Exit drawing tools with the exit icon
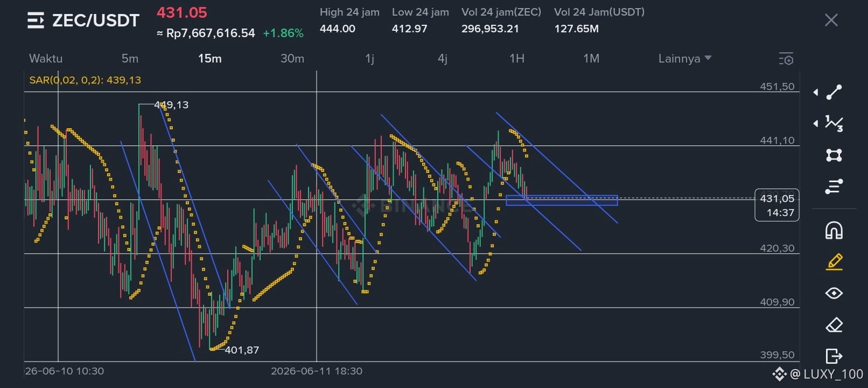Image resolution: width=868 pixels, height=388 pixels. pyautogui.click(x=834, y=356)
